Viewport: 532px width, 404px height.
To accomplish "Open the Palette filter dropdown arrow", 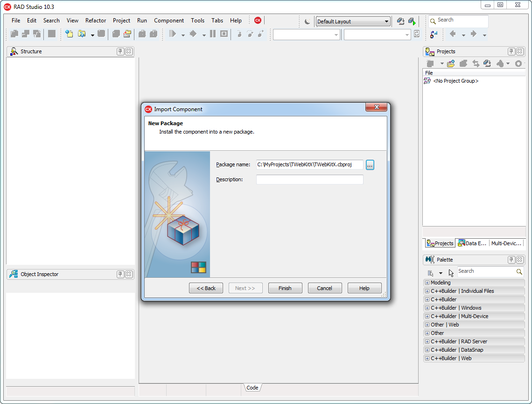I will coord(441,273).
